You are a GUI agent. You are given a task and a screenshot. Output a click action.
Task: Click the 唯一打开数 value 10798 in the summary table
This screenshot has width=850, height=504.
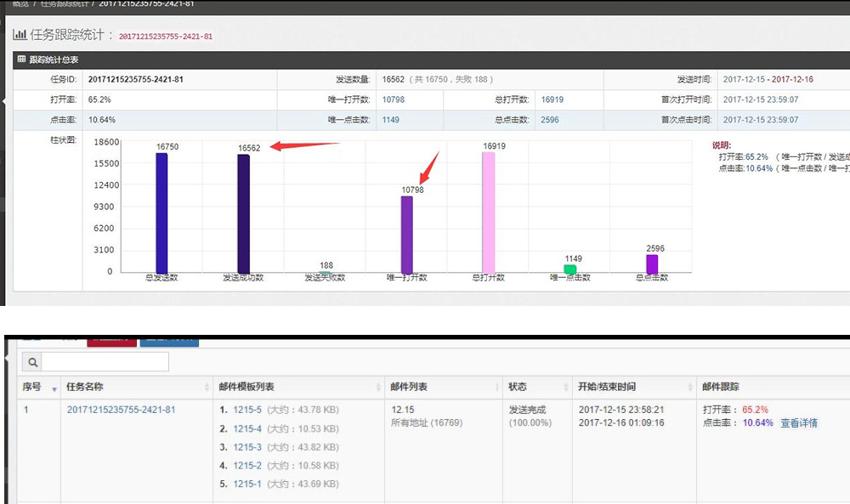(x=393, y=99)
